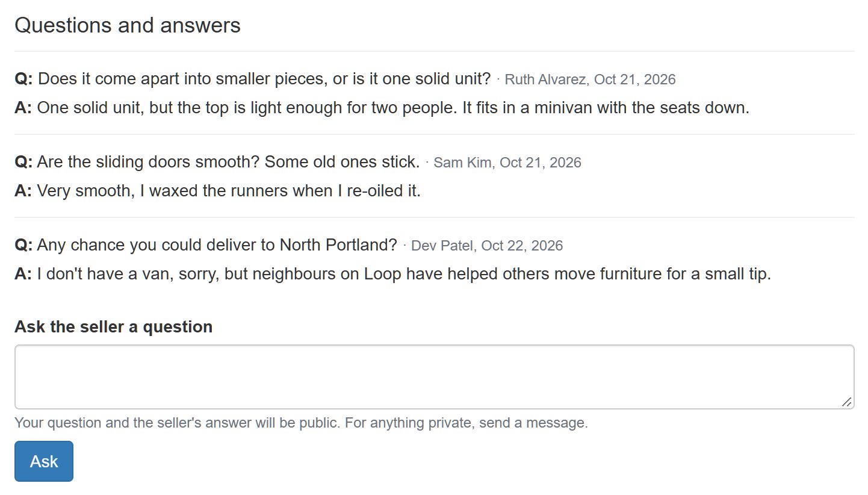Viewport: 868px width, 495px height.
Task: Click the sliding doors smooth question
Action: click(x=228, y=162)
